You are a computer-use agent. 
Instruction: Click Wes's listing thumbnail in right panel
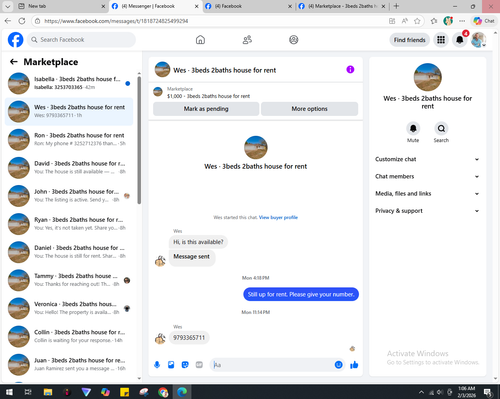428,77
